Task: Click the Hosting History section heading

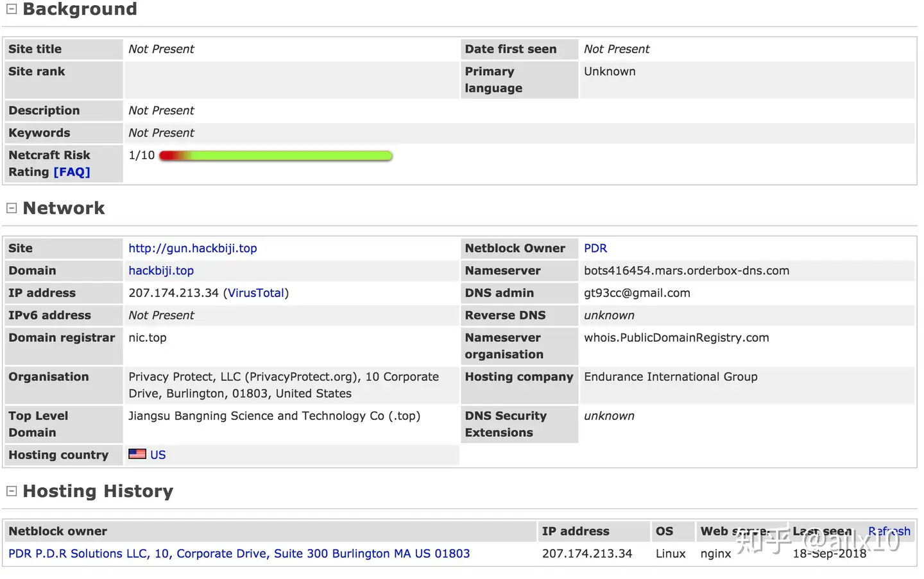Action: pos(98,491)
